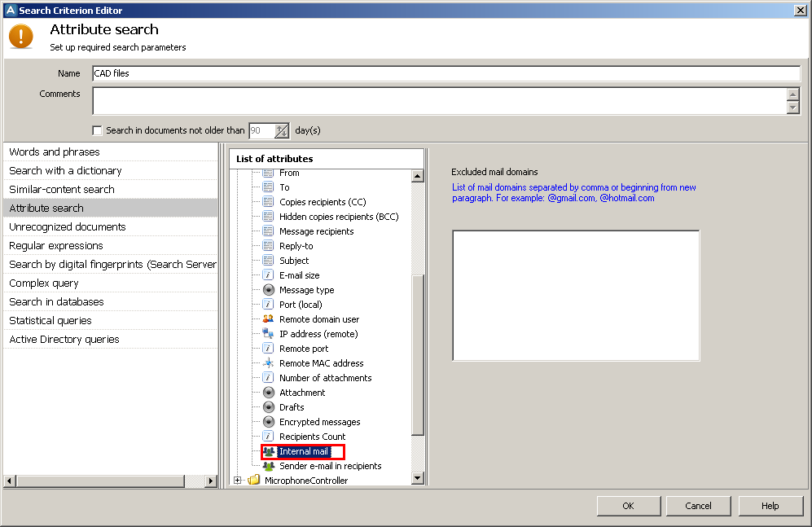Click the Subject attribute icon

(x=268, y=261)
